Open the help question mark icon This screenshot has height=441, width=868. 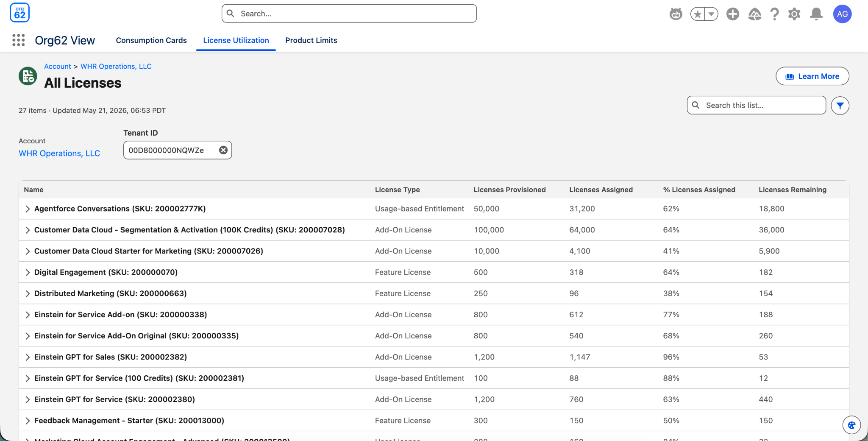pyautogui.click(x=774, y=14)
